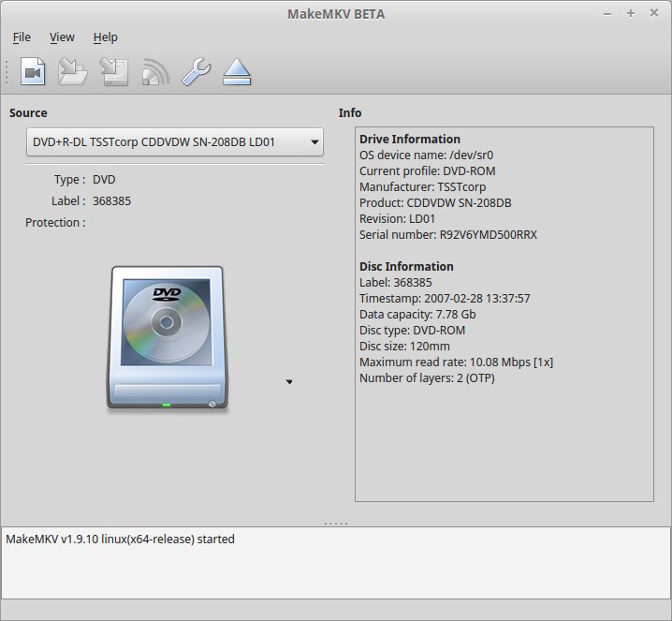Open the View menu
672x621 pixels.
[x=62, y=37]
